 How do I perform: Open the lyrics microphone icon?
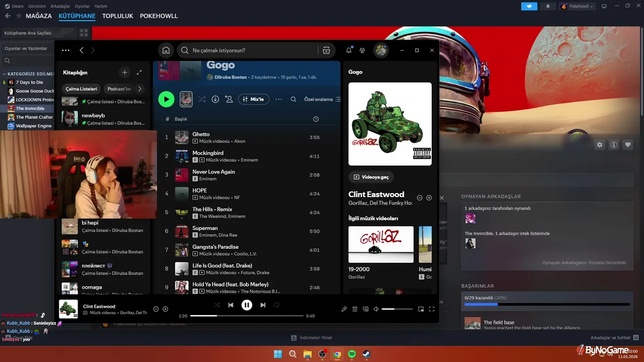344,309
